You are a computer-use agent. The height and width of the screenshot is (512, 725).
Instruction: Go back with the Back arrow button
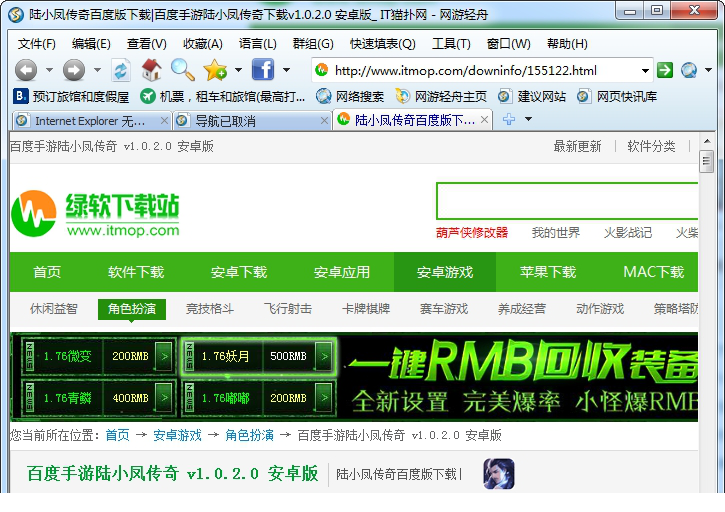pyautogui.click(x=26, y=70)
